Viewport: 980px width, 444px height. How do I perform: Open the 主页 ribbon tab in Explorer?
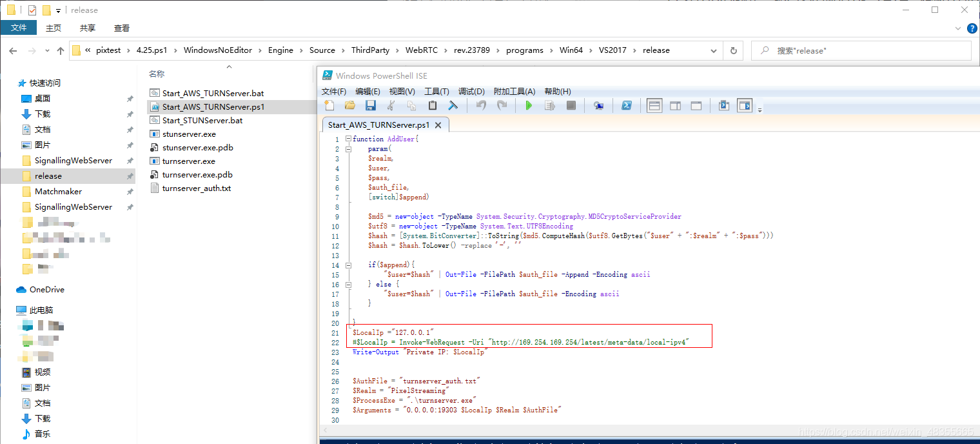[x=54, y=28]
